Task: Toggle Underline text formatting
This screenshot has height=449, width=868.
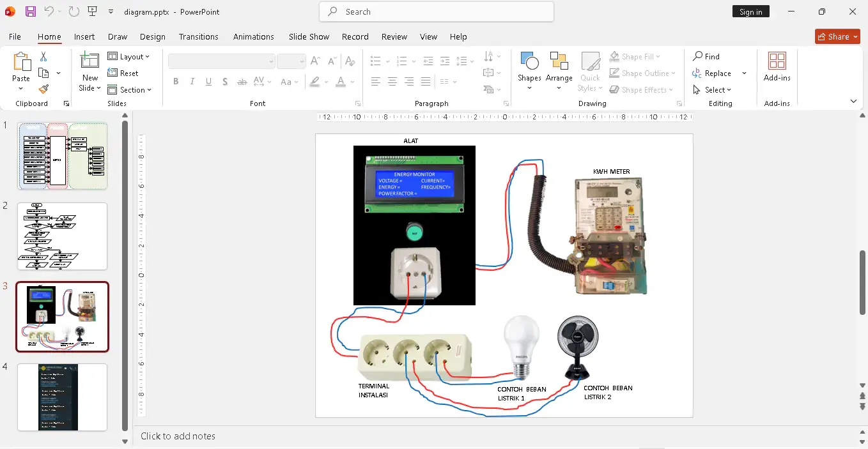Action: point(208,82)
